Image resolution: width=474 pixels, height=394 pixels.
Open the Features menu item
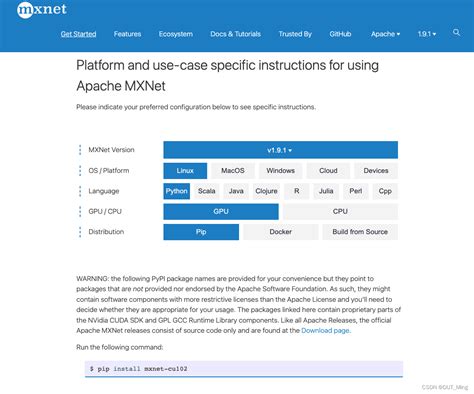(127, 34)
